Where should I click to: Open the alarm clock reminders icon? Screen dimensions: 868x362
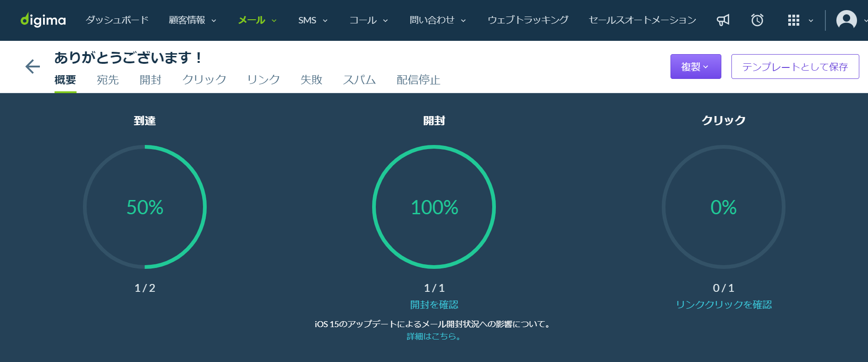click(757, 20)
